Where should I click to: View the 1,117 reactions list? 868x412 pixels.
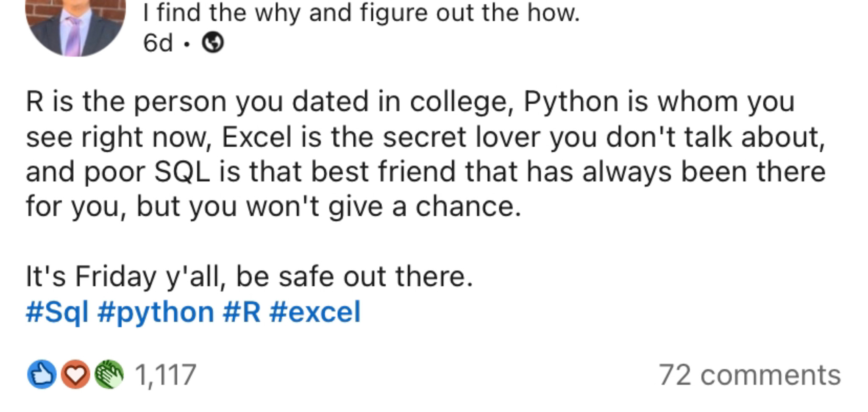[x=166, y=375]
